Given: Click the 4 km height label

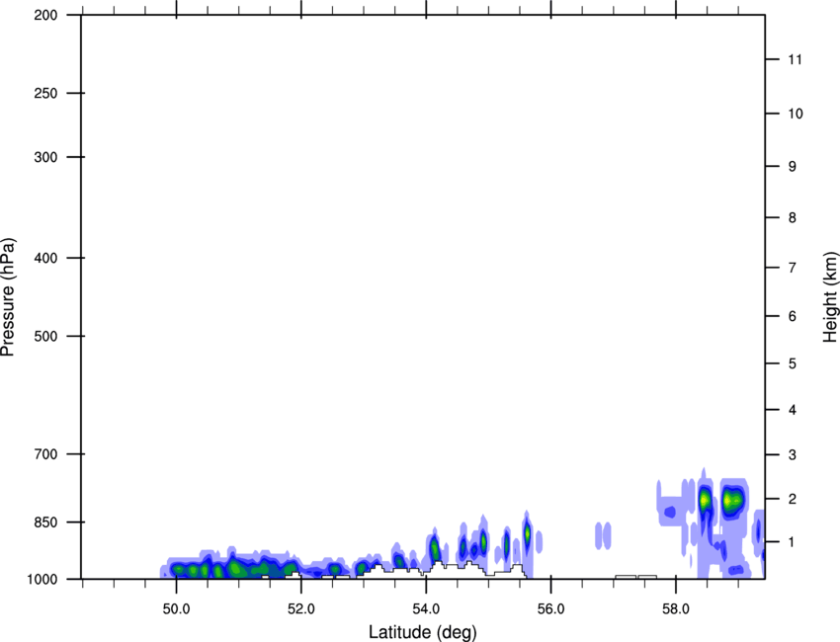Looking at the screenshot, I should (792, 410).
